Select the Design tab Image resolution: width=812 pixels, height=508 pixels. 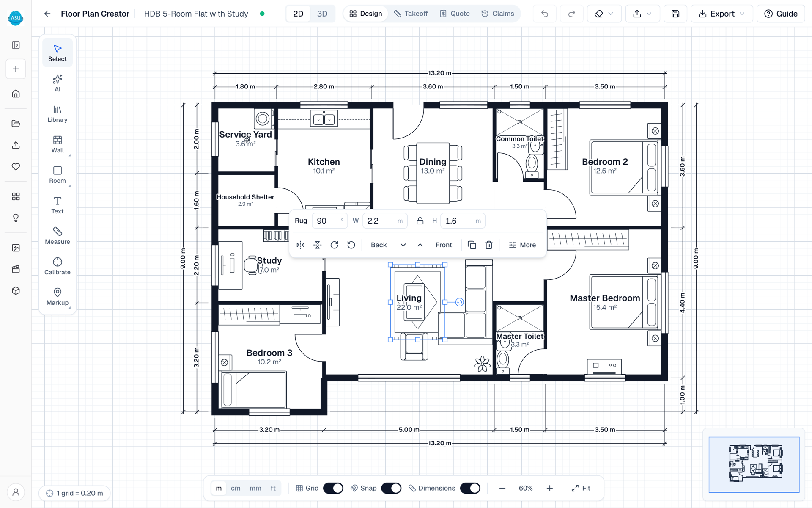366,14
